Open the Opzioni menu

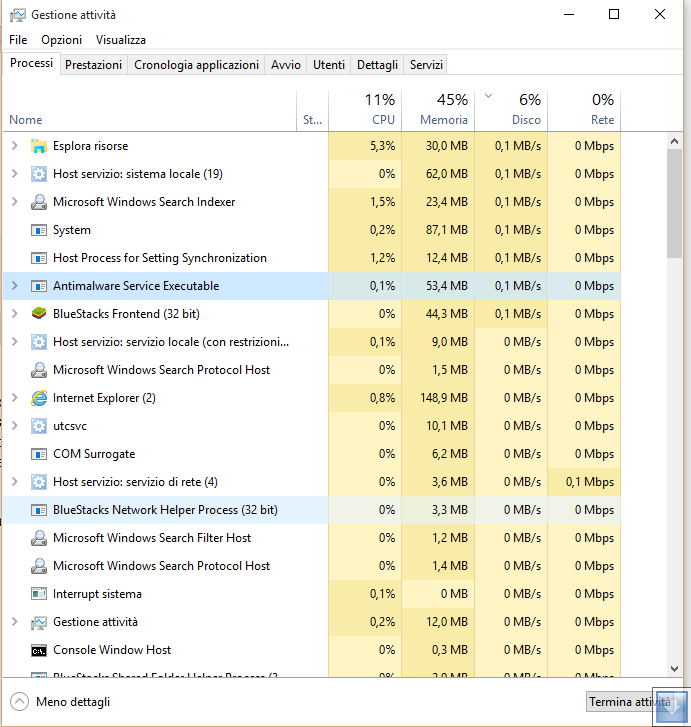pos(61,40)
